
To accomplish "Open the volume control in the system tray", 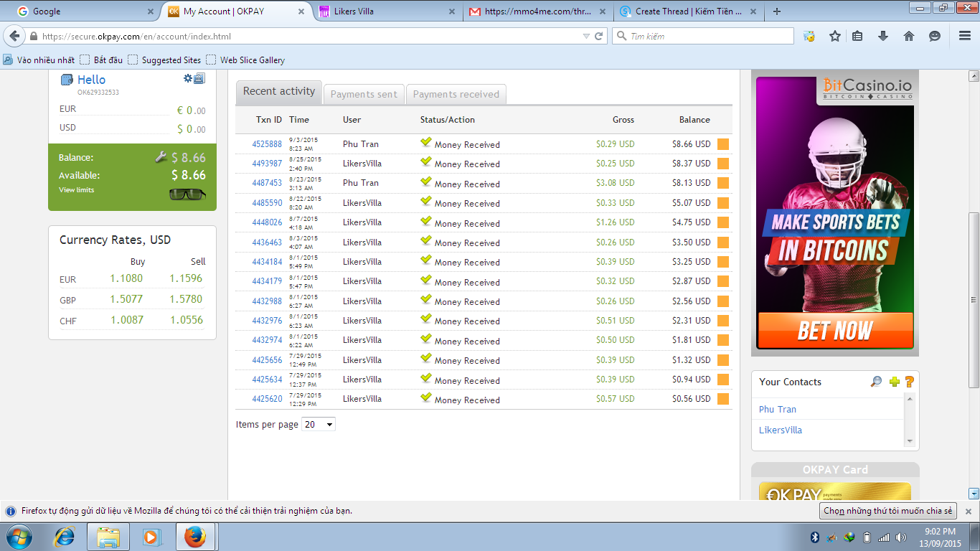I will [901, 537].
